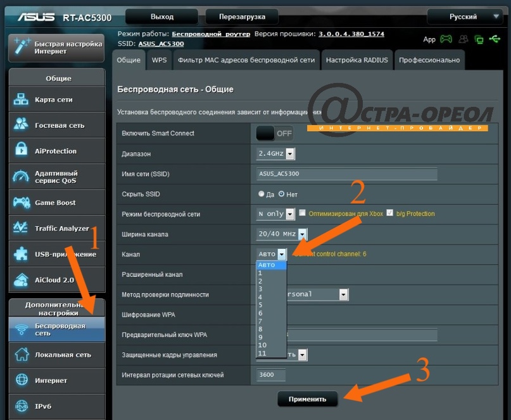The image size is (511, 420).
Task: Switch to the WPS tab
Action: pos(159,60)
